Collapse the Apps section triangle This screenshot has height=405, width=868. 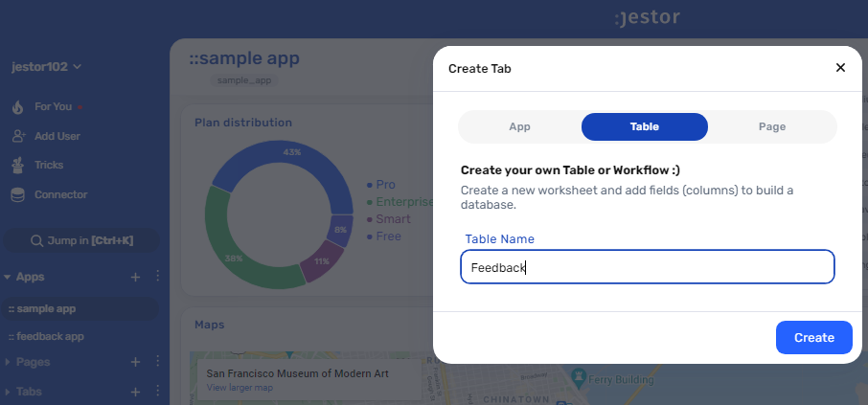pyautogui.click(x=8, y=277)
